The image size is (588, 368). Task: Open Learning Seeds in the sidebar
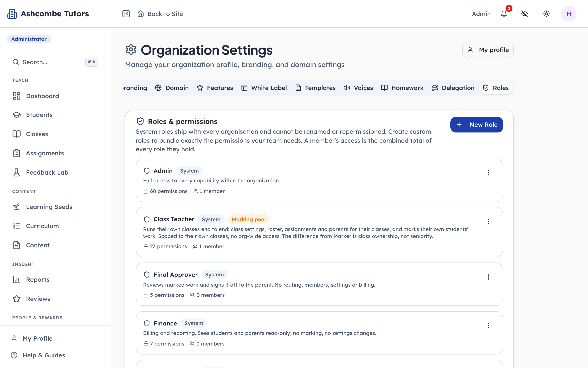click(55, 207)
